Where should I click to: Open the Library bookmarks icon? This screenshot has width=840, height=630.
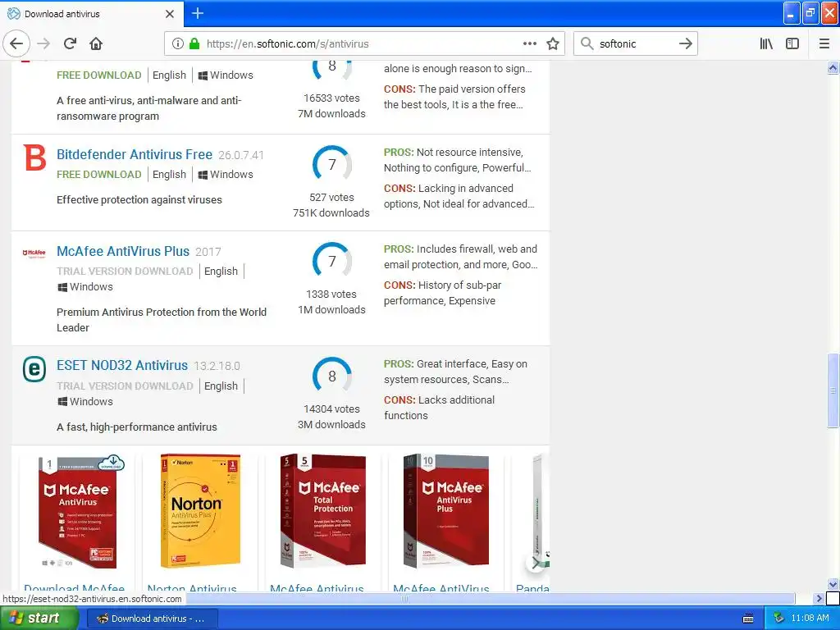tap(766, 44)
